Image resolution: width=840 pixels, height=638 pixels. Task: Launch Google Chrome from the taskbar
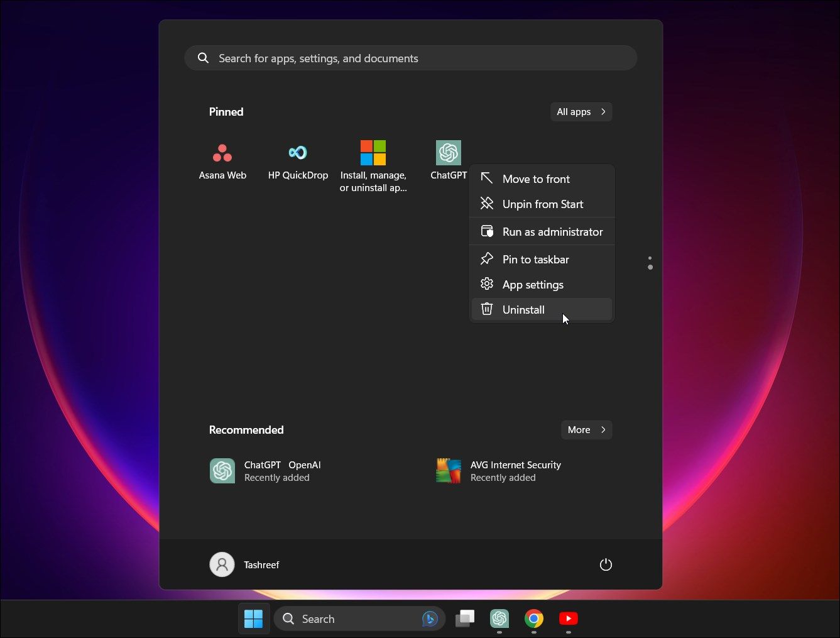click(533, 619)
